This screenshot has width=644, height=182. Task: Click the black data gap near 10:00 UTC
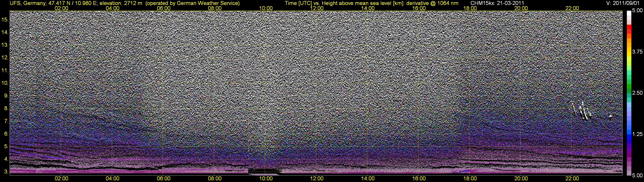pos(264,171)
